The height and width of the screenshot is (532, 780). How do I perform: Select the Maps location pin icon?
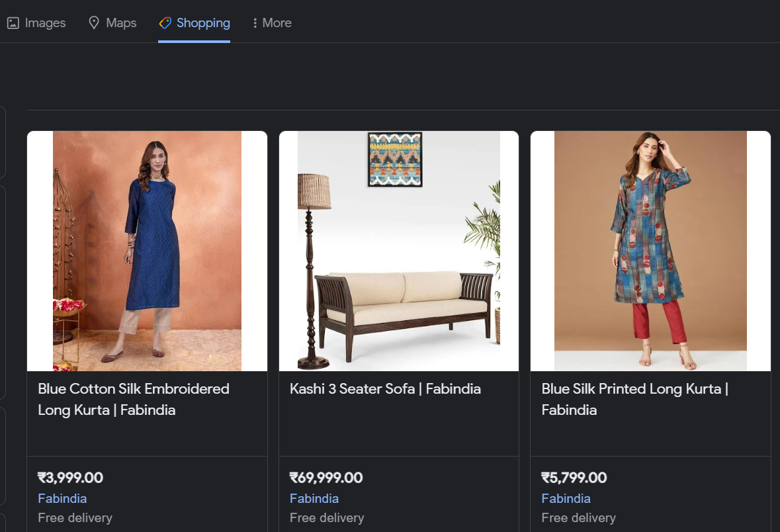point(94,22)
